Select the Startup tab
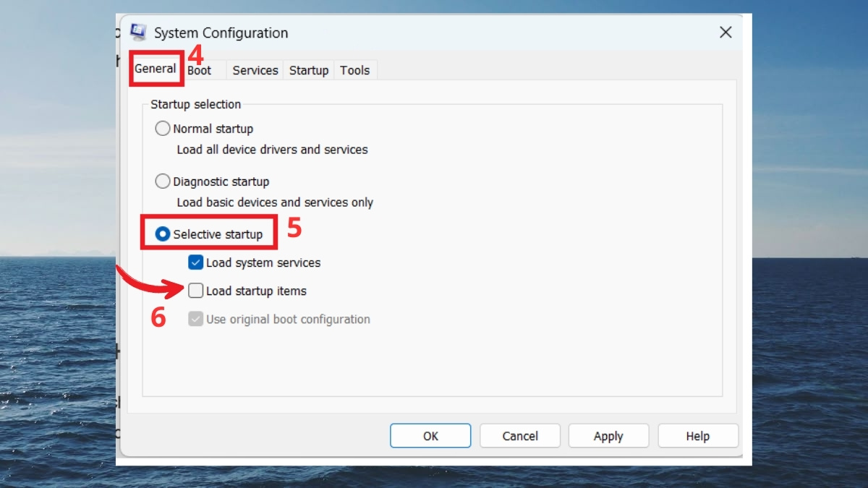 [x=309, y=70]
